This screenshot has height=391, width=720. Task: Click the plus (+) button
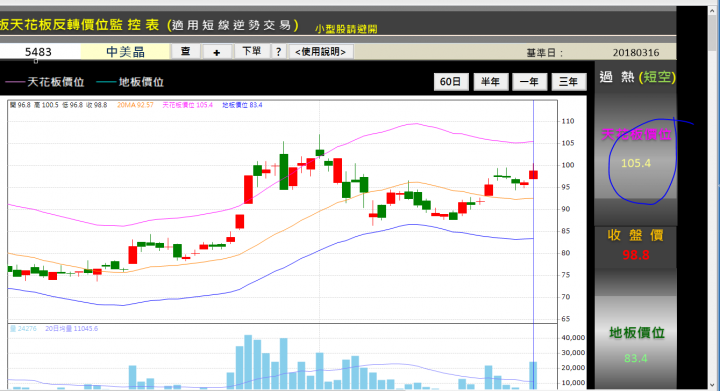pos(217,52)
